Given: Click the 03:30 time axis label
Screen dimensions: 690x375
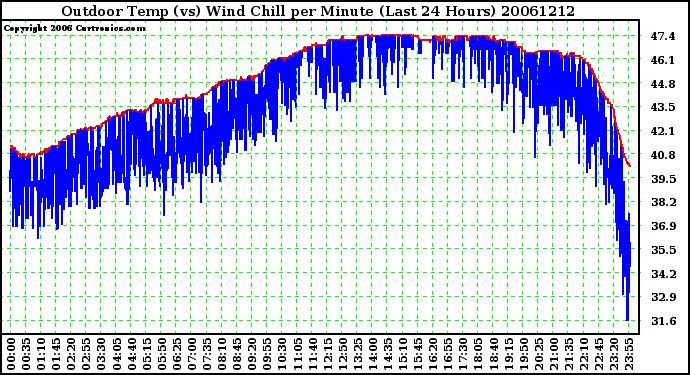Looking at the screenshot, I should [101, 354].
